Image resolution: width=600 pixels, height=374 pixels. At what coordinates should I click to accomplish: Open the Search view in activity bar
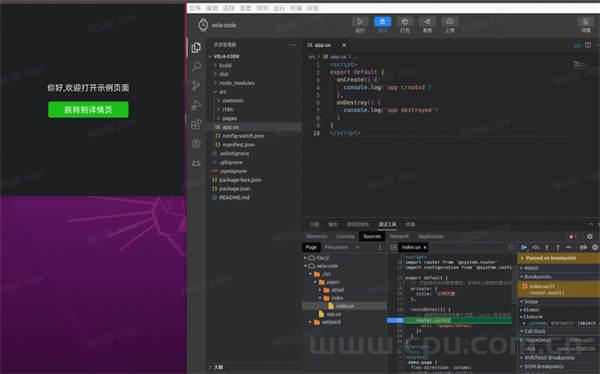196,66
